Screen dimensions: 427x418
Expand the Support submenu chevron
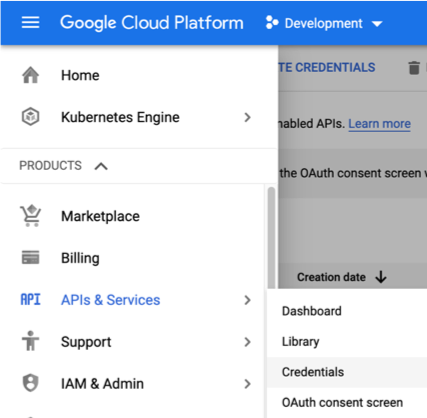click(247, 342)
